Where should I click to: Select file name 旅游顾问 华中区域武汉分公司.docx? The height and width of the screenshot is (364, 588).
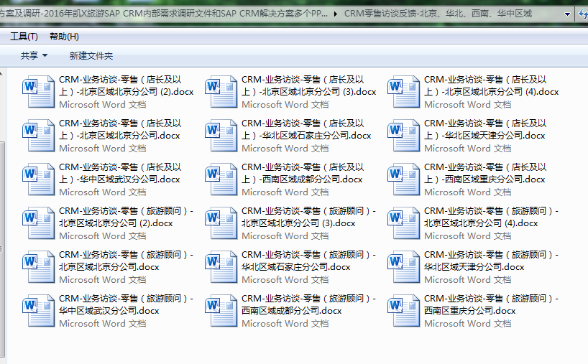(x=126, y=304)
